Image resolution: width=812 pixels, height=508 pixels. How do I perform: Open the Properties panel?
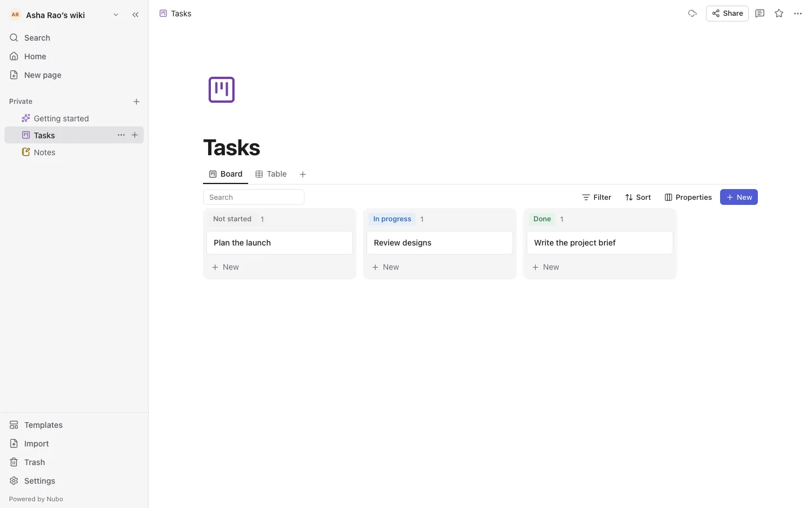click(689, 197)
